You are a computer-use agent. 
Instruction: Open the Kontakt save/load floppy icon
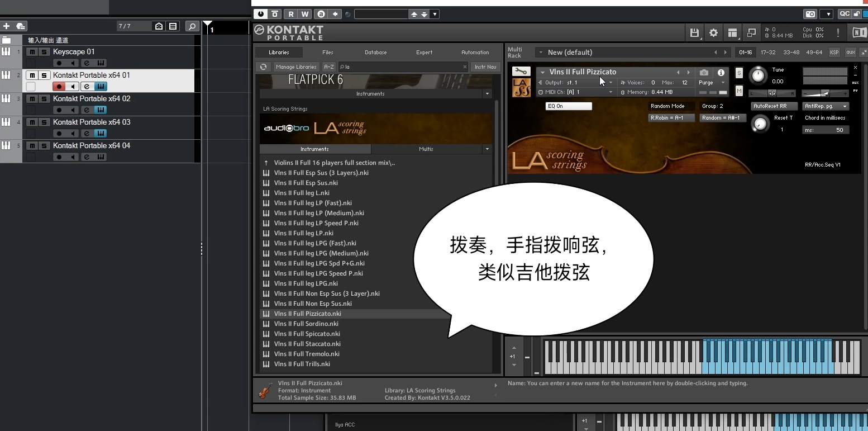694,33
